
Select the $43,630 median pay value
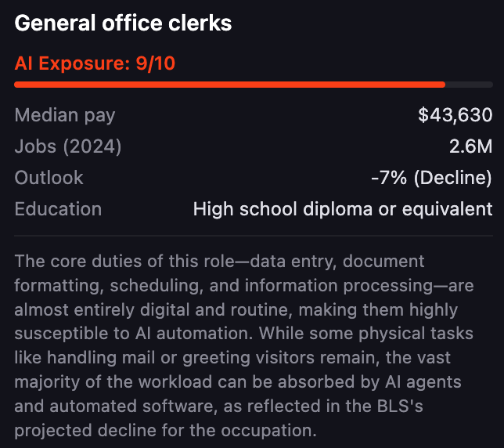click(x=455, y=115)
